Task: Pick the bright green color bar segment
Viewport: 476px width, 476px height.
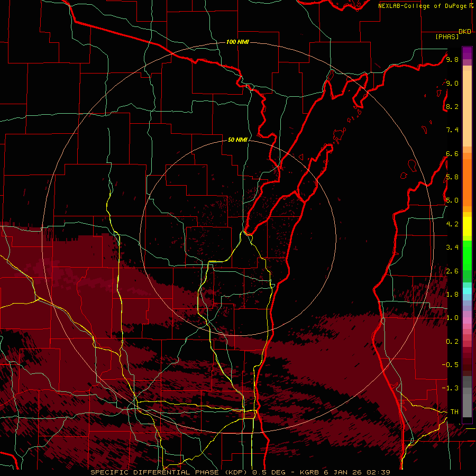Action: coord(467,255)
